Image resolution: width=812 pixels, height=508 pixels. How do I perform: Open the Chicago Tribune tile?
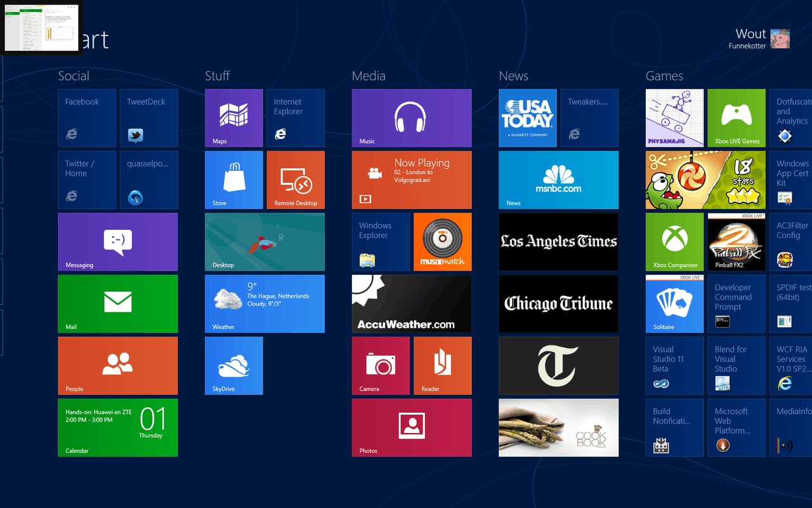coord(559,304)
